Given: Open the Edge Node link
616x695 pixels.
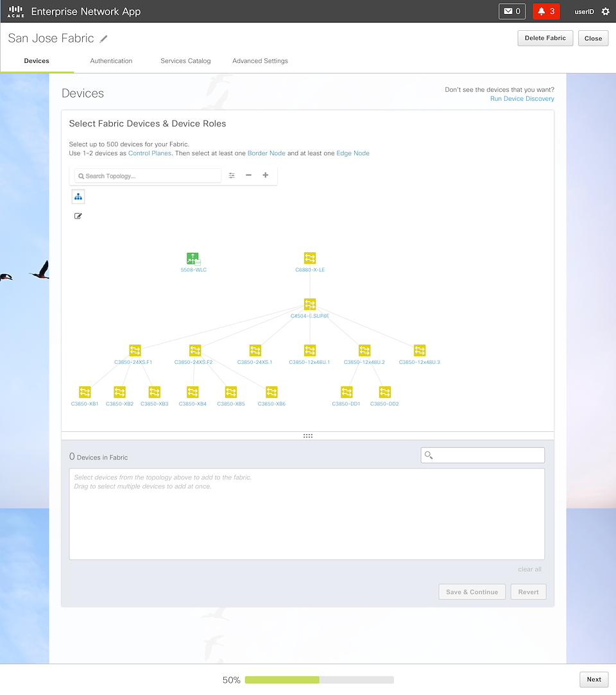Looking at the screenshot, I should [x=353, y=153].
